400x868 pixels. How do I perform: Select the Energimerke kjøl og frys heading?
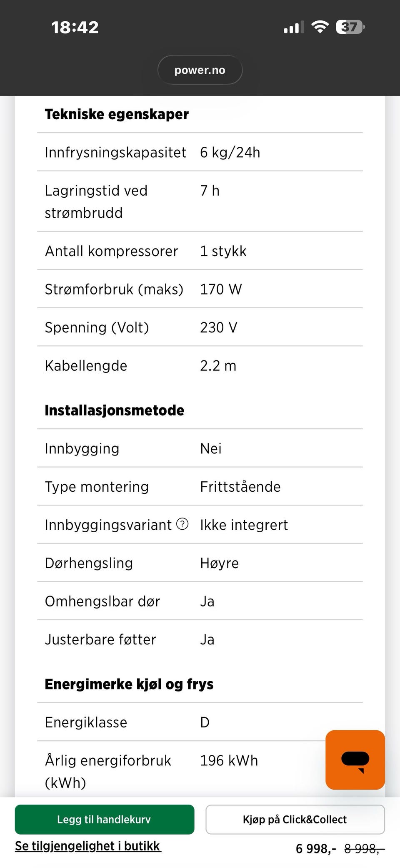pyautogui.click(x=129, y=684)
